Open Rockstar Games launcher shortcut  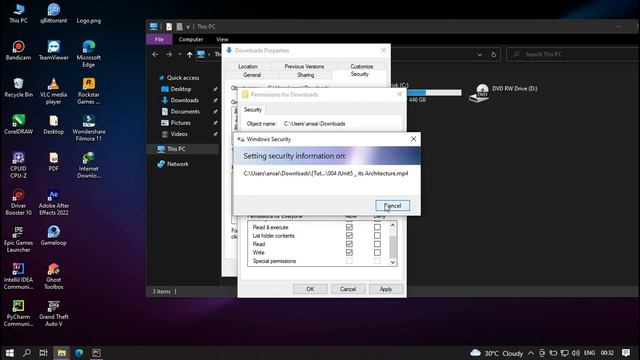click(x=89, y=91)
